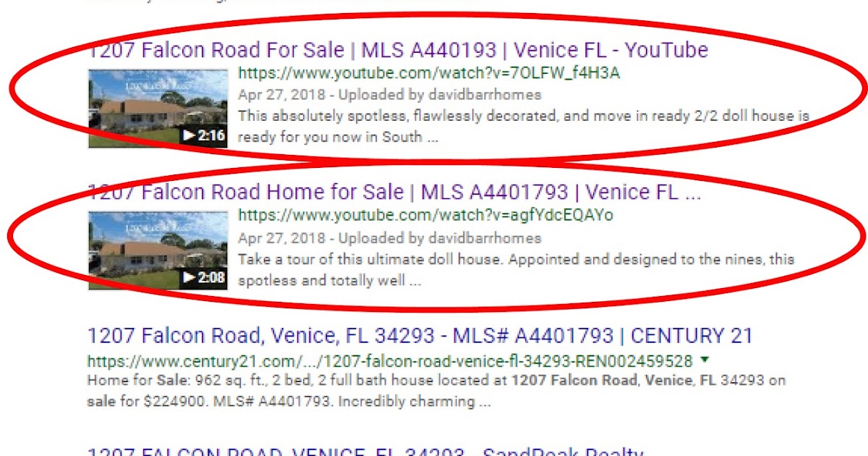The width and height of the screenshot is (868, 456).
Task: Click snippet starting "This absolutely spotless"
Action: coord(523,126)
